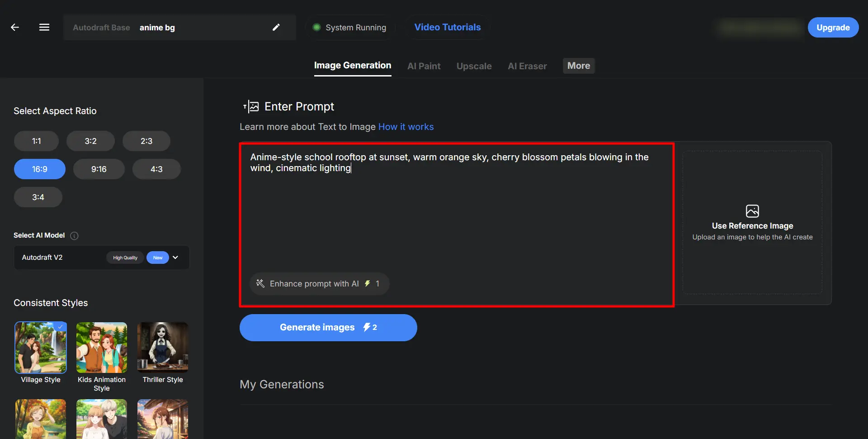868x439 pixels.
Task: Click the Select AI Model info icon
Action: pyautogui.click(x=75, y=236)
